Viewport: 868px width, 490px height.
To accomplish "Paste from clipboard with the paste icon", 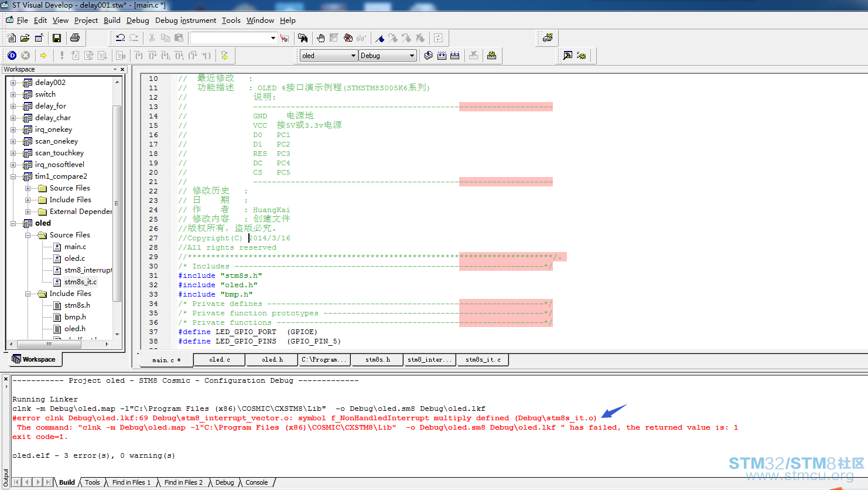I will coord(179,38).
